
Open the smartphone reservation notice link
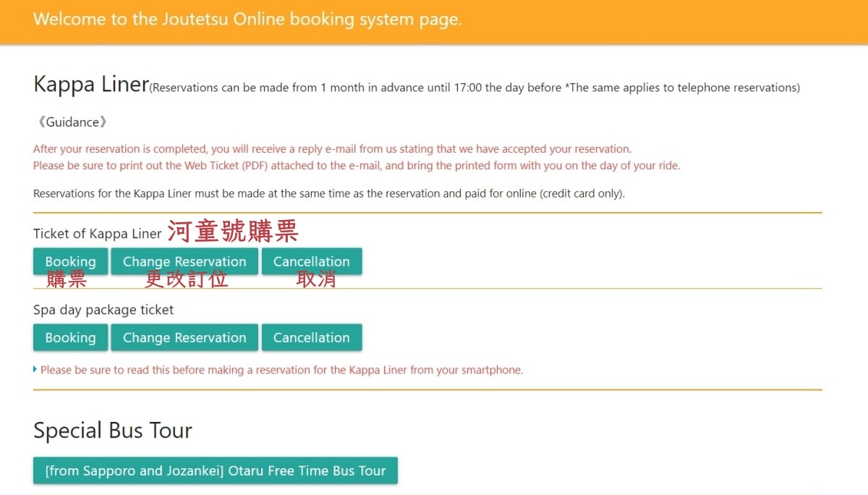coord(281,370)
